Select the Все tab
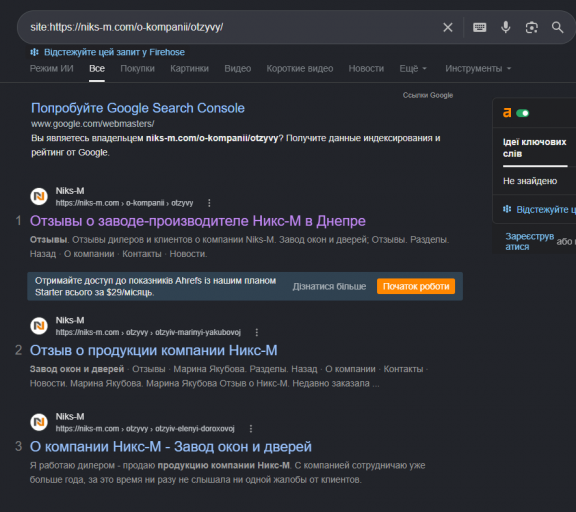The image size is (576, 512). (x=97, y=69)
